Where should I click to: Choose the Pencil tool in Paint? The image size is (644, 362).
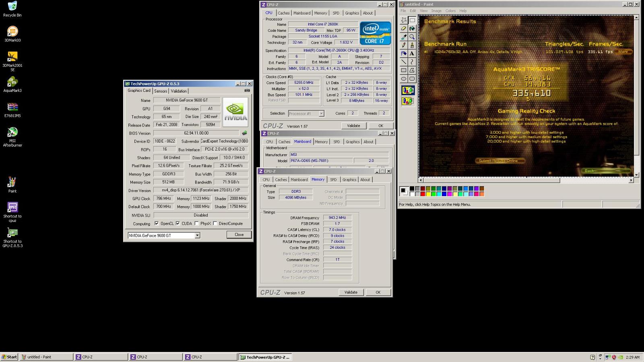point(404,45)
